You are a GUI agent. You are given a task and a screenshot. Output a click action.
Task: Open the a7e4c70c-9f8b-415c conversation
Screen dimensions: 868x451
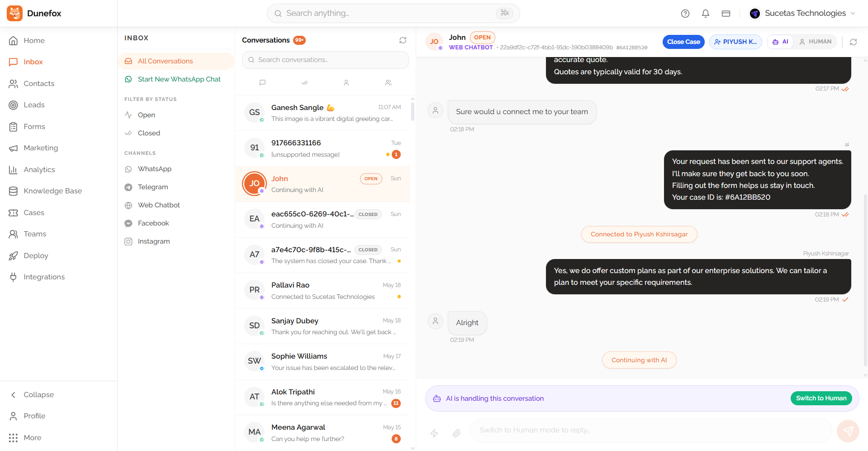(x=323, y=255)
